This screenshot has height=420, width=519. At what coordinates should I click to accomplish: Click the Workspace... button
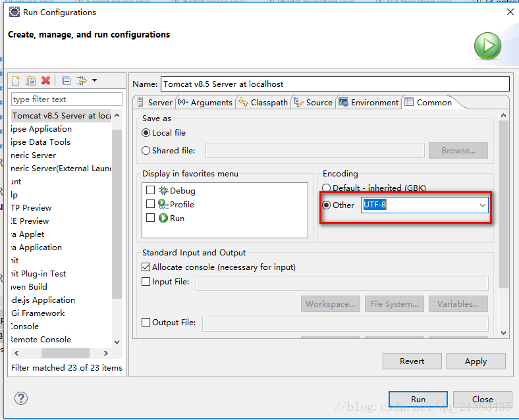click(331, 304)
